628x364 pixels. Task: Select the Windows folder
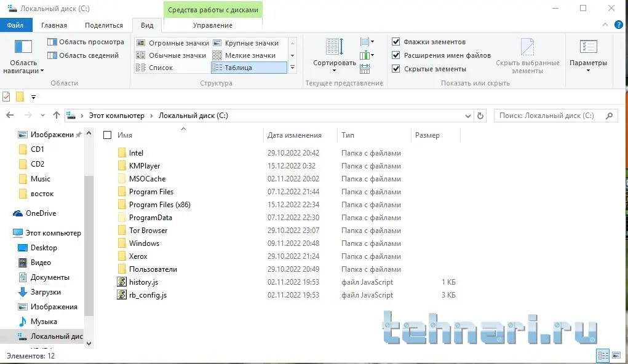(x=144, y=243)
